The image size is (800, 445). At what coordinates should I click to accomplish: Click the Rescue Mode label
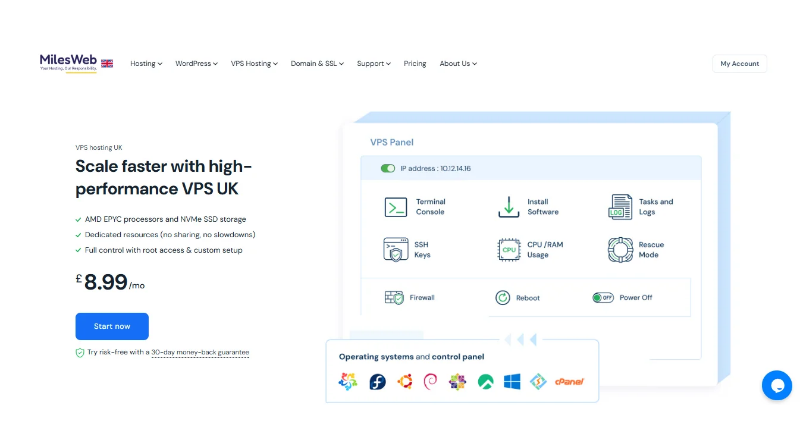pos(652,250)
